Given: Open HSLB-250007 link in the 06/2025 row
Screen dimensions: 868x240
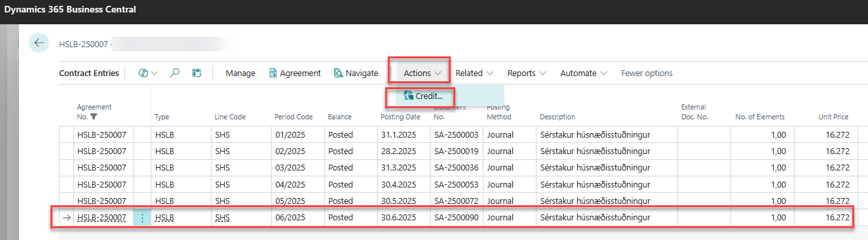Looking at the screenshot, I should [102, 218].
